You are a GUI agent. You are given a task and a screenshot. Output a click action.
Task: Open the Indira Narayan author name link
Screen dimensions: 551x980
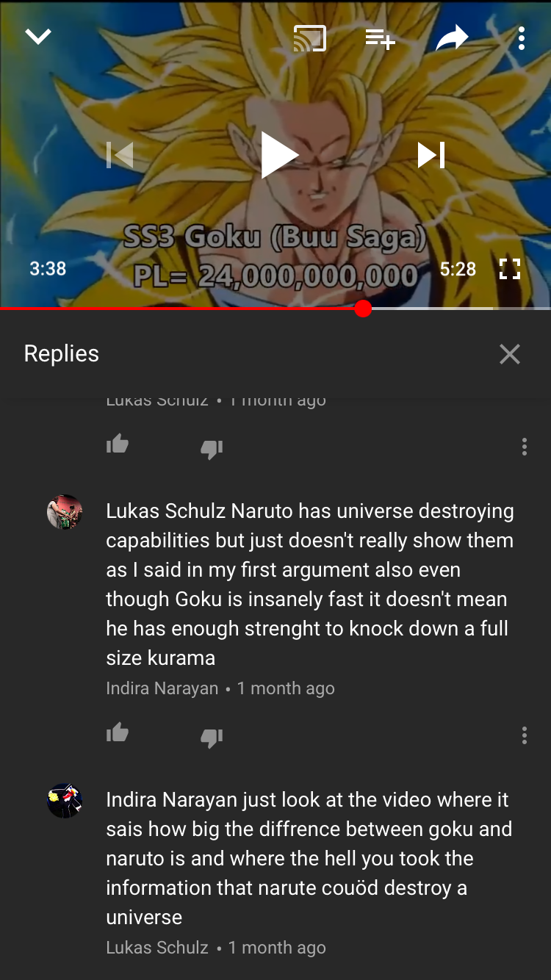coord(162,688)
